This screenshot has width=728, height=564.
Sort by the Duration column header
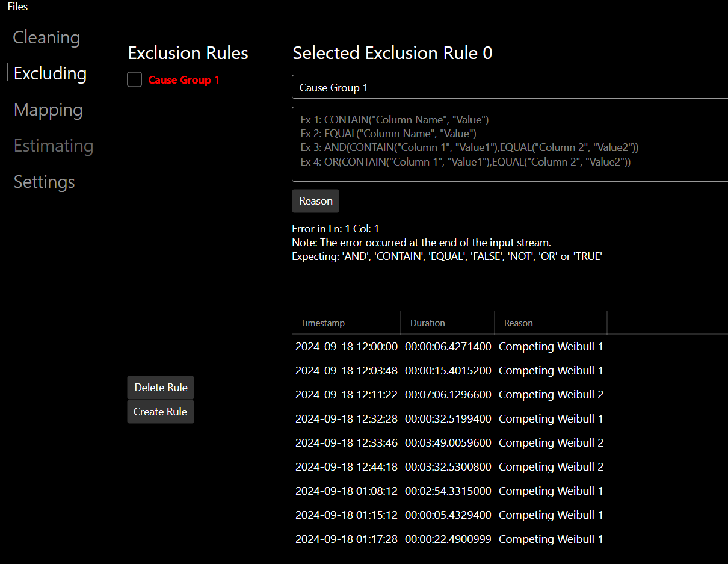click(x=447, y=323)
